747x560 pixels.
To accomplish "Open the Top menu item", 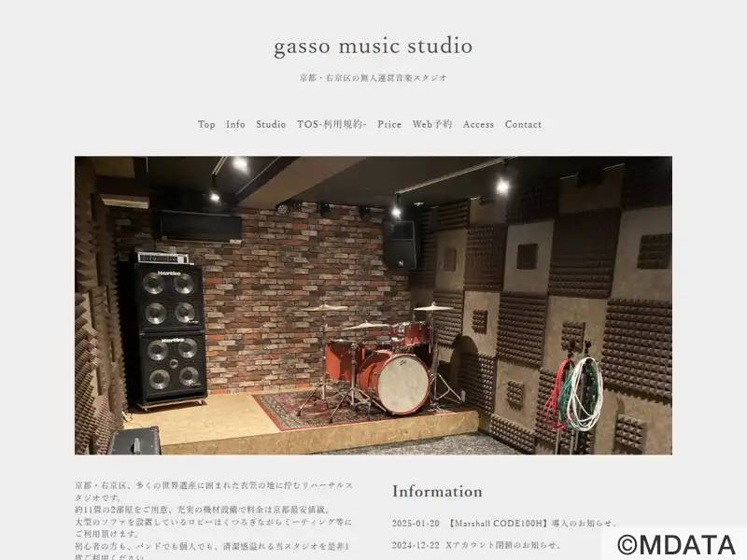I will (x=206, y=125).
